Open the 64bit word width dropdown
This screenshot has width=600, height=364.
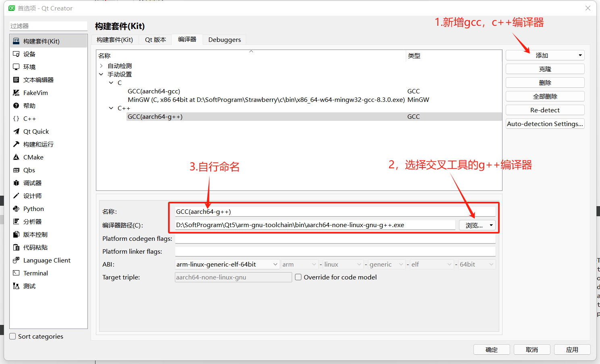tap(477, 264)
